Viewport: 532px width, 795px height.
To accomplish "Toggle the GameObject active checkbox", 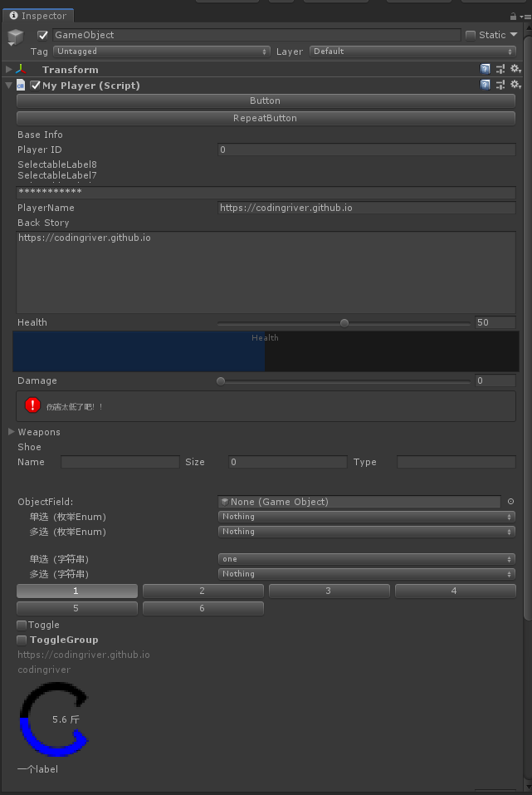I will point(42,35).
